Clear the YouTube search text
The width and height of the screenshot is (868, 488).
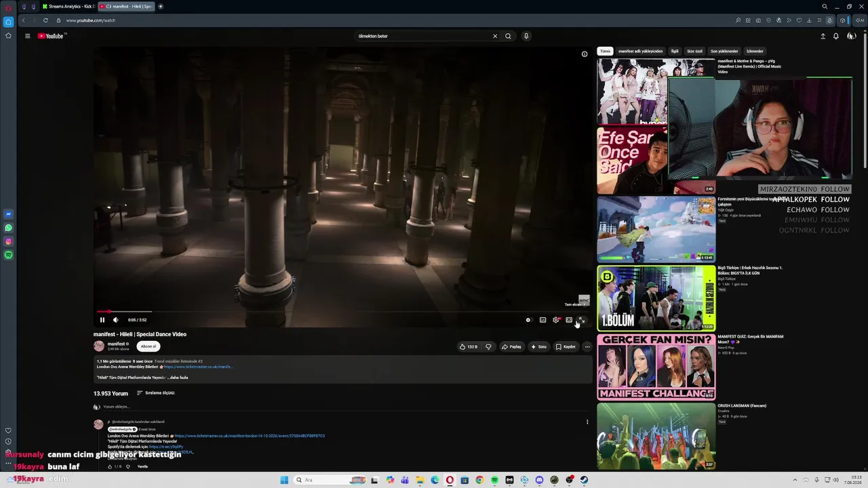(495, 36)
